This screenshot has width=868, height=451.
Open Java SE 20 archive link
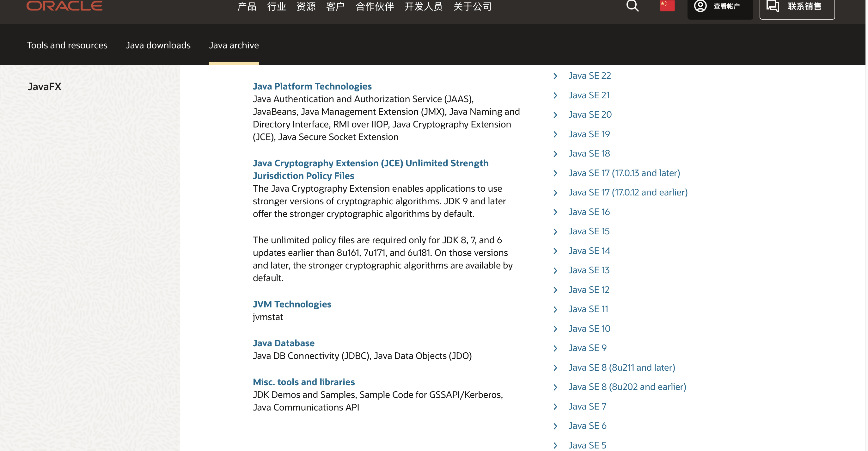(590, 114)
